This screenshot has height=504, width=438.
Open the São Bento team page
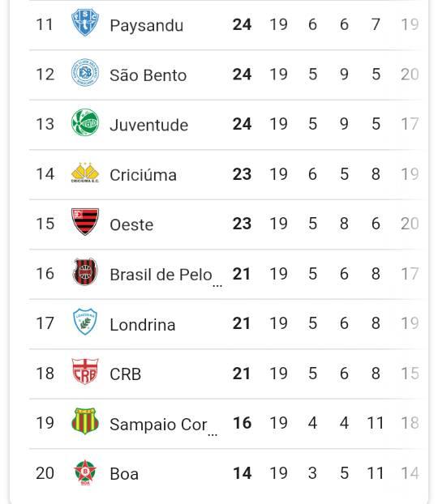tap(148, 75)
